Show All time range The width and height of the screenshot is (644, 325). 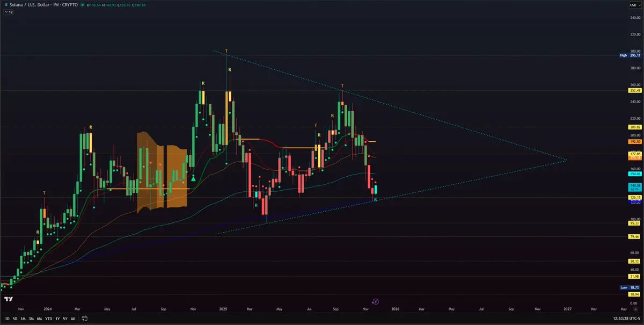click(73, 319)
